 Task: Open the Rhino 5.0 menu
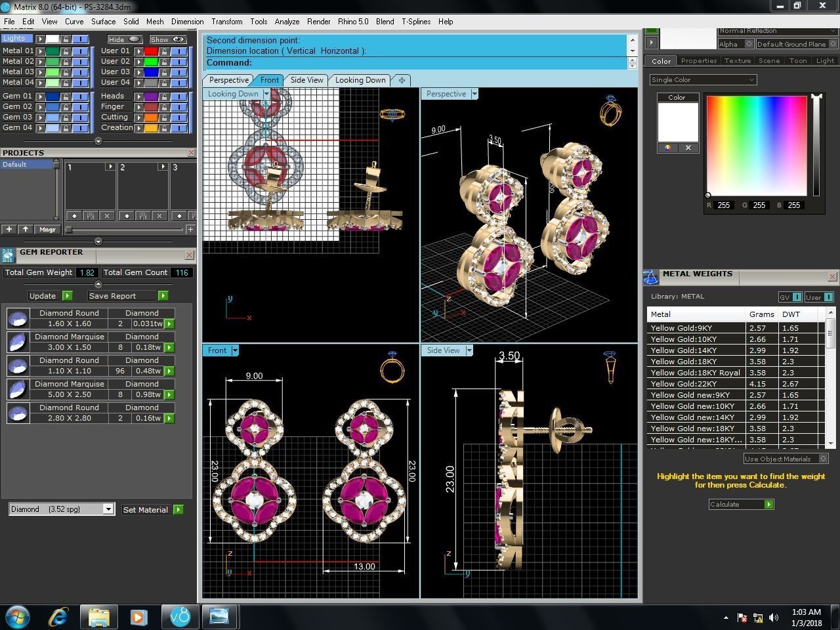click(x=353, y=22)
